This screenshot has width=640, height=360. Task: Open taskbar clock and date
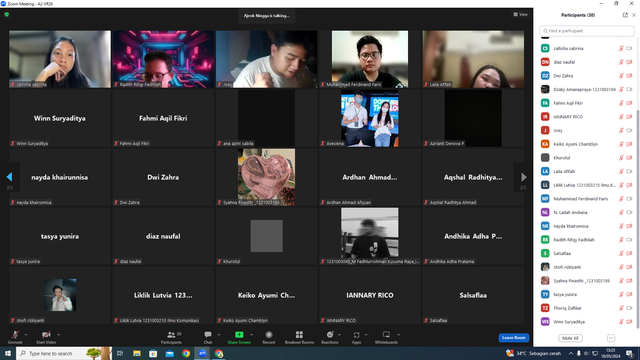coord(611,353)
